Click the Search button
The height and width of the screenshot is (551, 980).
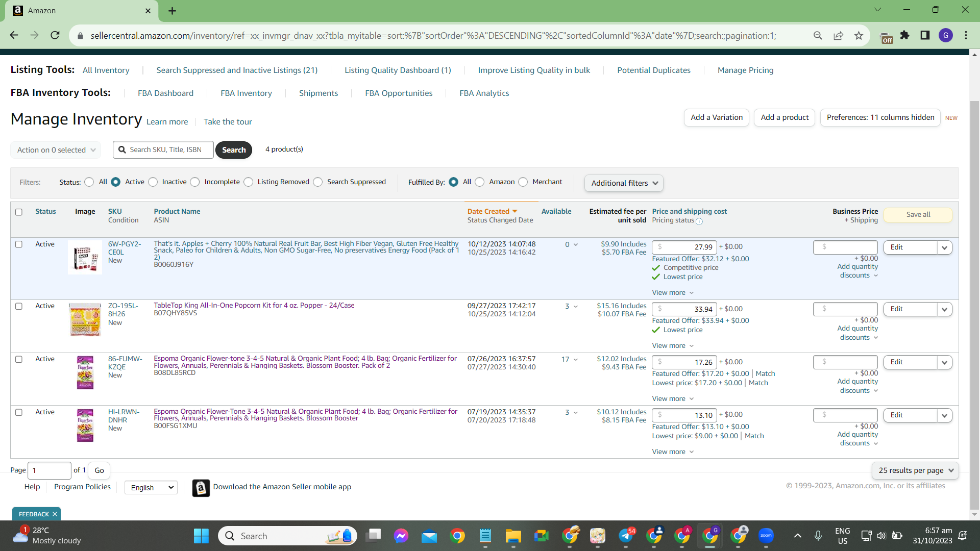pos(234,150)
